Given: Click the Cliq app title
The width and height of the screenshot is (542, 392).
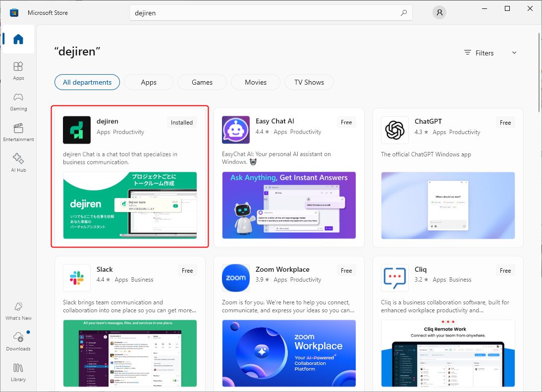Looking at the screenshot, I should point(421,269).
